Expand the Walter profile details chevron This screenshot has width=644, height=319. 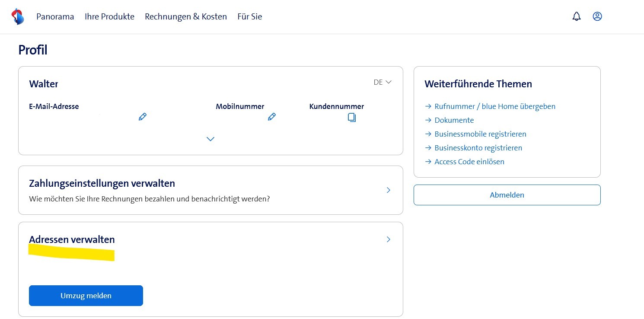pyautogui.click(x=210, y=139)
